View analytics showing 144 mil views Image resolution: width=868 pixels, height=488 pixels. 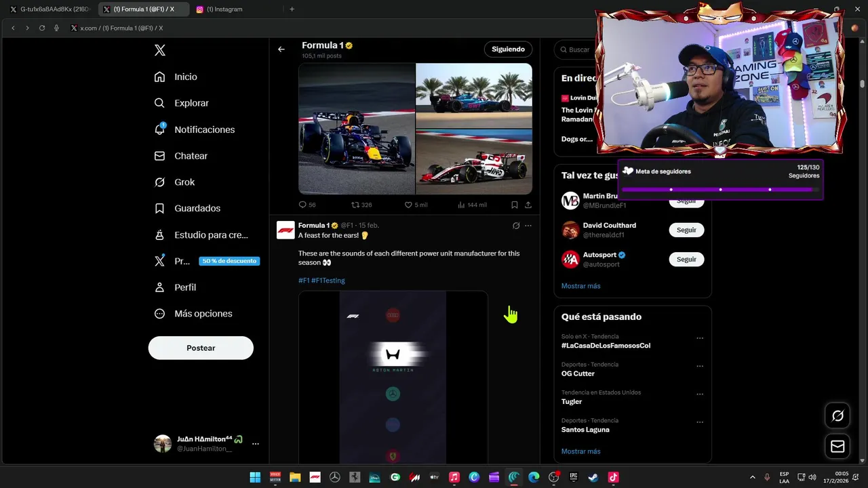click(472, 205)
